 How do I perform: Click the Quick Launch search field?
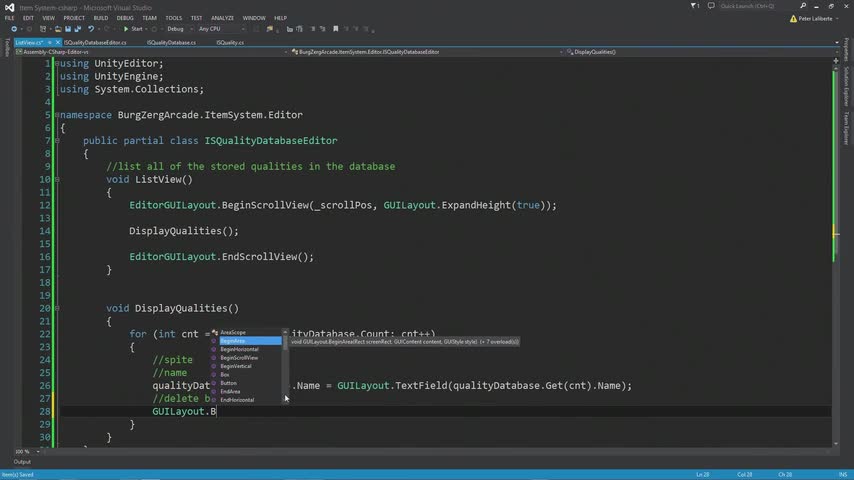coord(758,6)
